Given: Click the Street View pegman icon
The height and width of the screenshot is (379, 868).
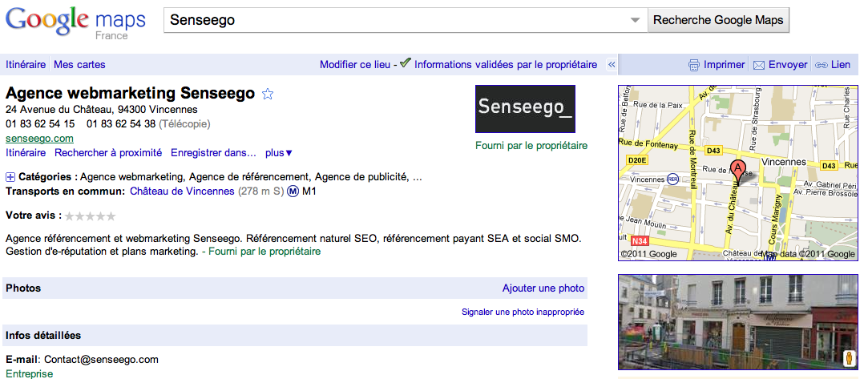Looking at the screenshot, I should (x=850, y=358).
